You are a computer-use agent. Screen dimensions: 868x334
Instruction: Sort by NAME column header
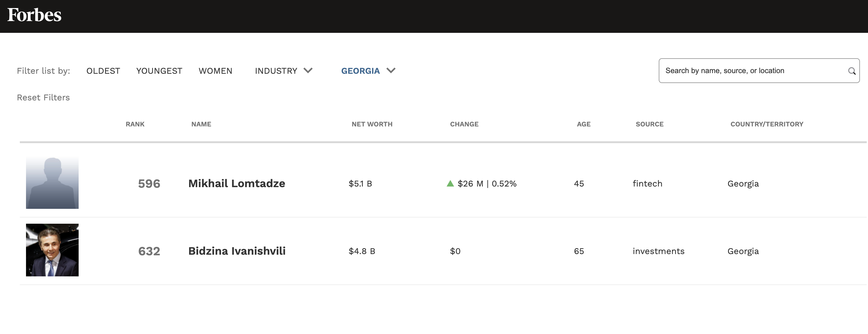coord(201,124)
